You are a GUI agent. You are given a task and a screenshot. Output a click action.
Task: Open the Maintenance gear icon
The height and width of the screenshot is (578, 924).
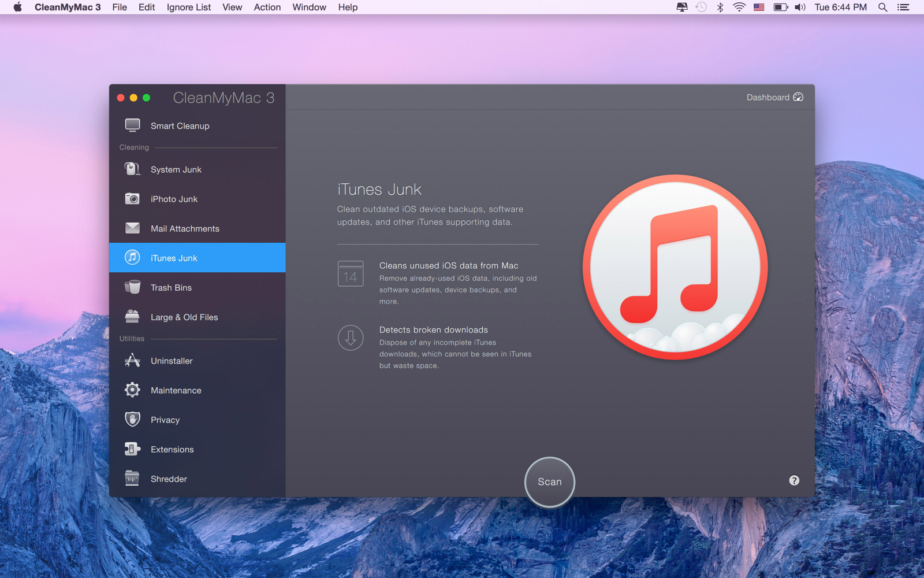click(x=132, y=390)
